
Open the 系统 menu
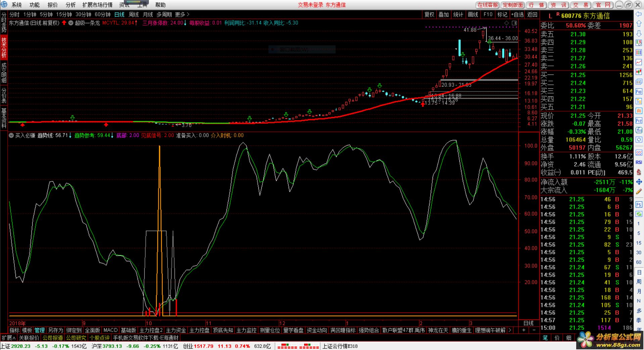pyautogui.click(x=16, y=5)
